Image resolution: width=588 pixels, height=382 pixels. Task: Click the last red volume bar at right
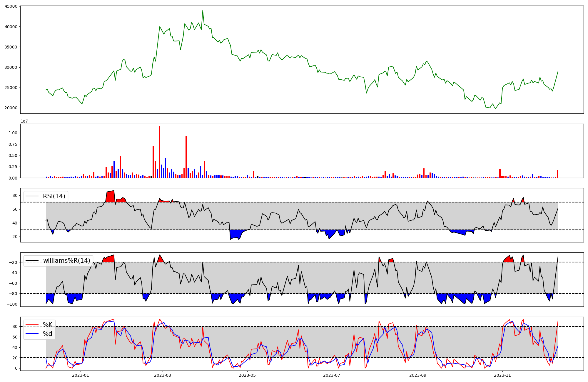coord(557,174)
